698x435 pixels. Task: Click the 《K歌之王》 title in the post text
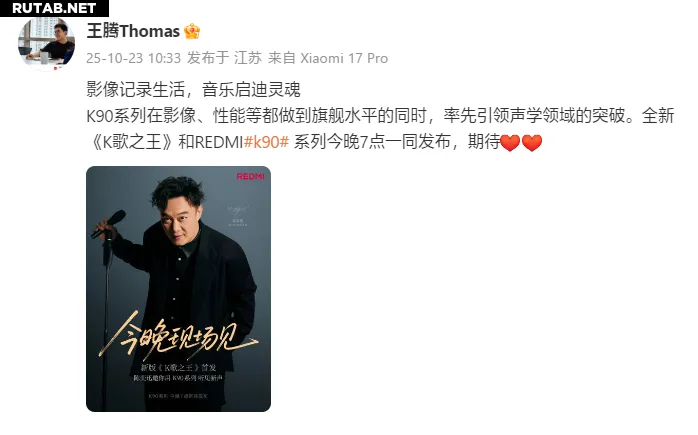coord(132,142)
